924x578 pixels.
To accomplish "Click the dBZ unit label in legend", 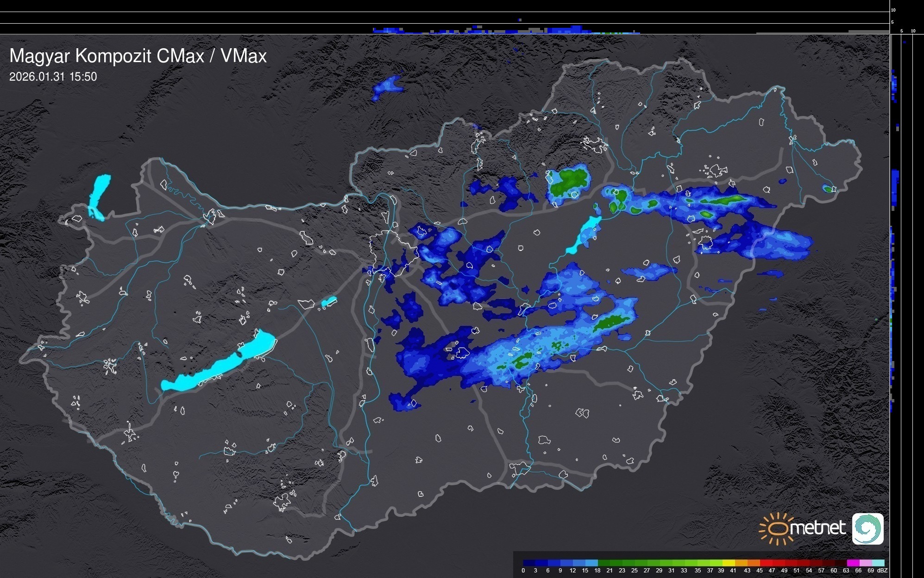I will tap(882, 571).
